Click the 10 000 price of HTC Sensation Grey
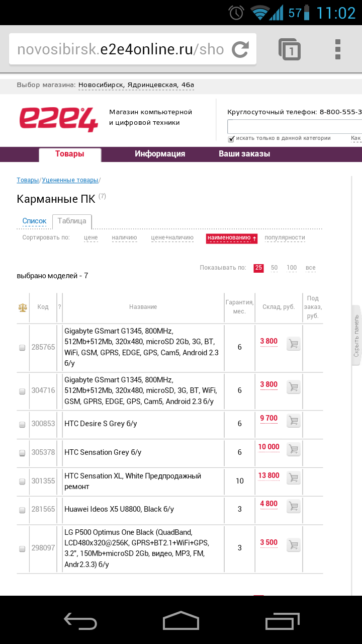This screenshot has width=362, height=644. (269, 447)
